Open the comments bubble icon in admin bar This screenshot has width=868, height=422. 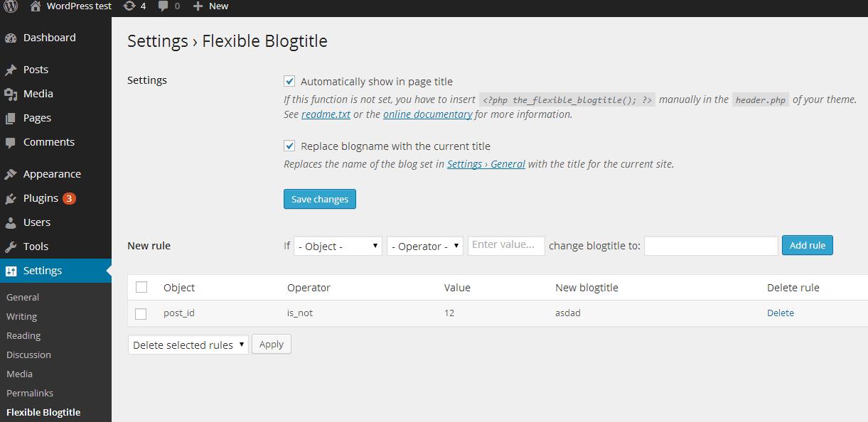(164, 6)
